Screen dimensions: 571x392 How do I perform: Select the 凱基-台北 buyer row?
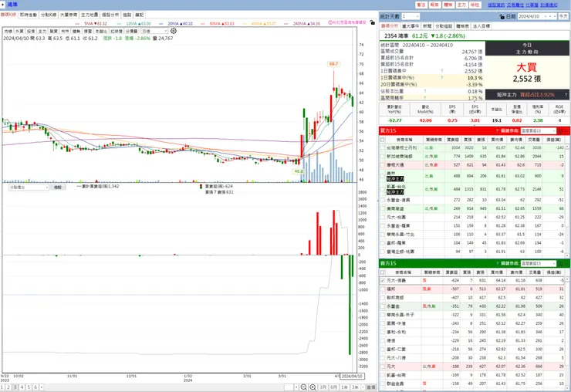472,189
